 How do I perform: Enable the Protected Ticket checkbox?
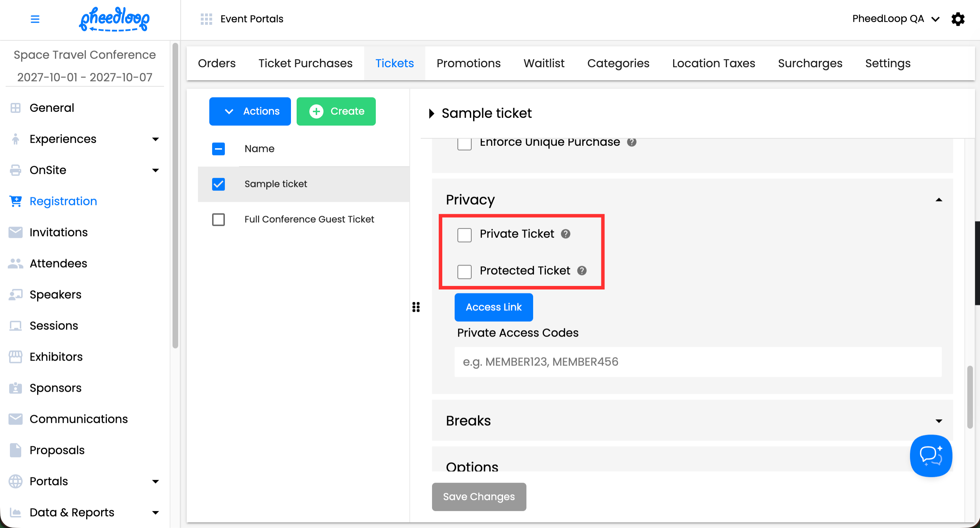[x=464, y=271]
